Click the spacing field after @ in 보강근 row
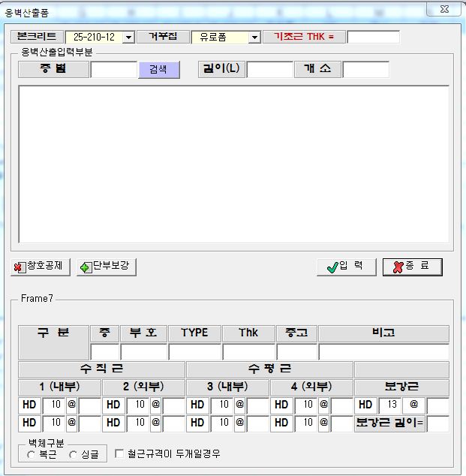The width and height of the screenshot is (466, 476). coord(437,405)
